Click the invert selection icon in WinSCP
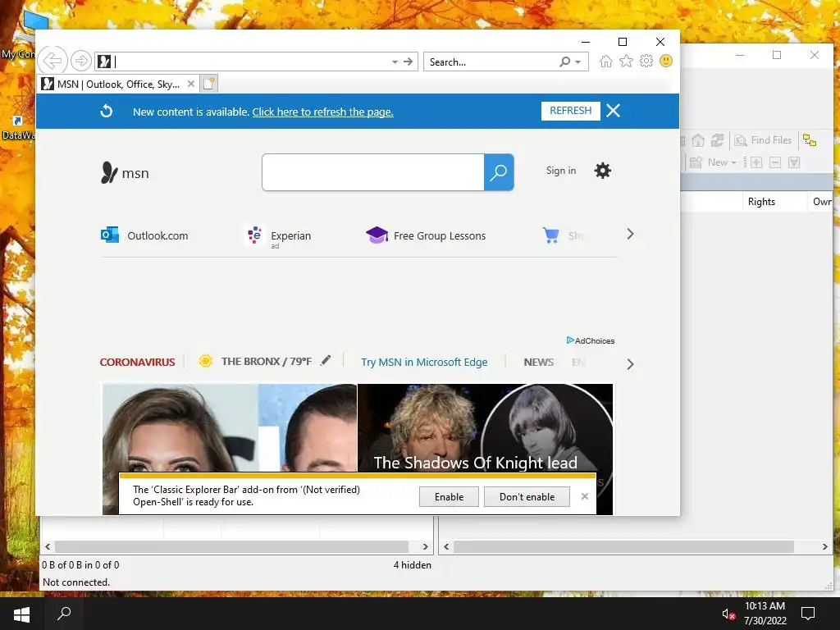This screenshot has width=840, height=630. click(794, 162)
